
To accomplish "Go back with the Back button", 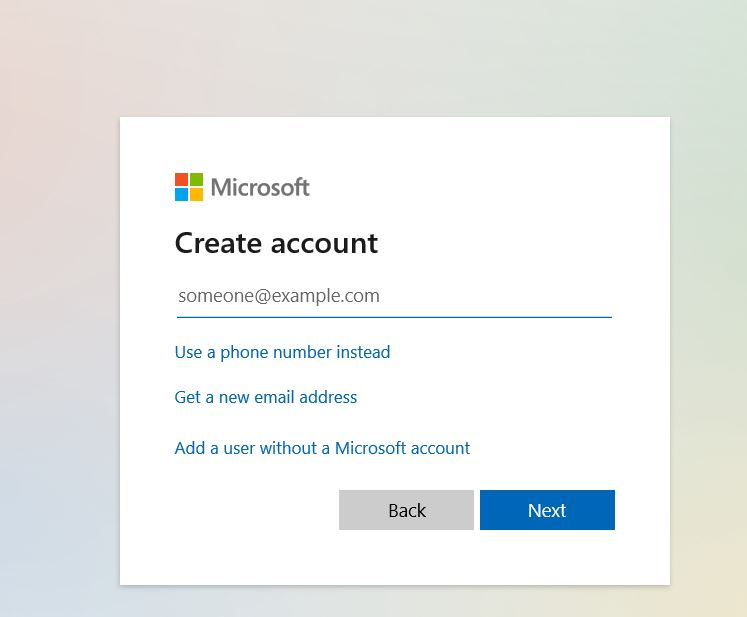I will (x=406, y=510).
